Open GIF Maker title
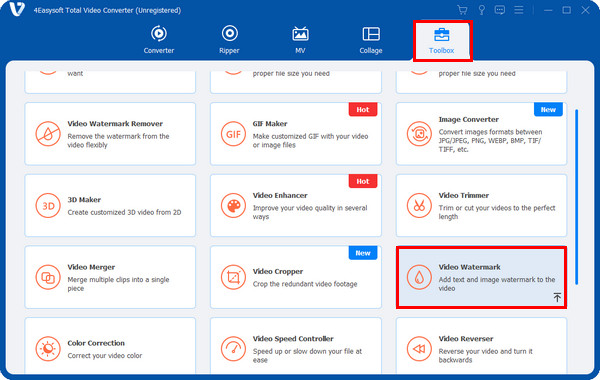The height and width of the screenshot is (380, 600). 270,124
